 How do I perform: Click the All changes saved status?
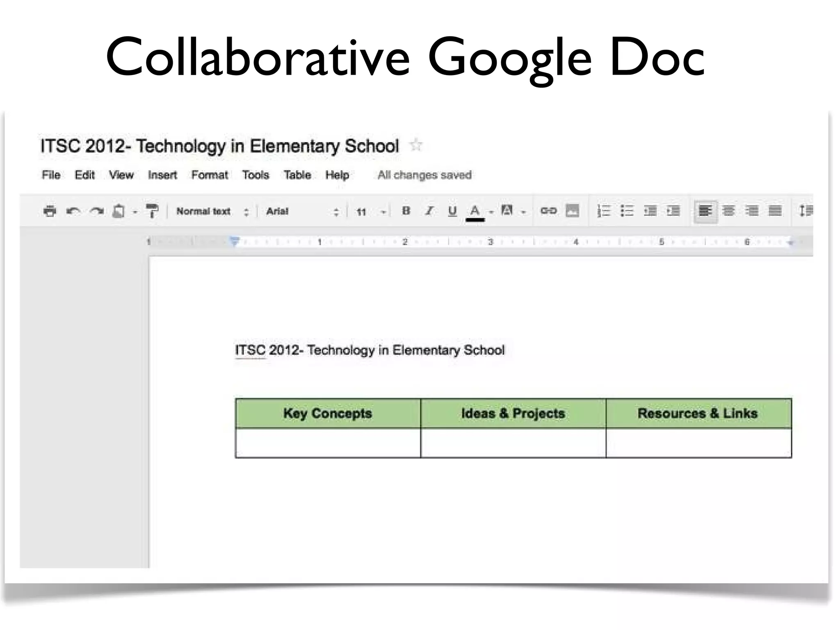tap(425, 175)
